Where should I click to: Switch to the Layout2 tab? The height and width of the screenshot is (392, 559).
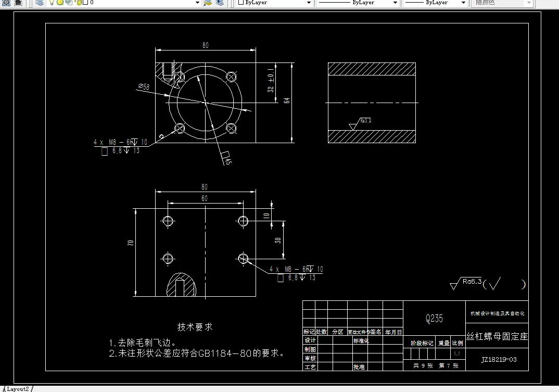click(x=18, y=389)
